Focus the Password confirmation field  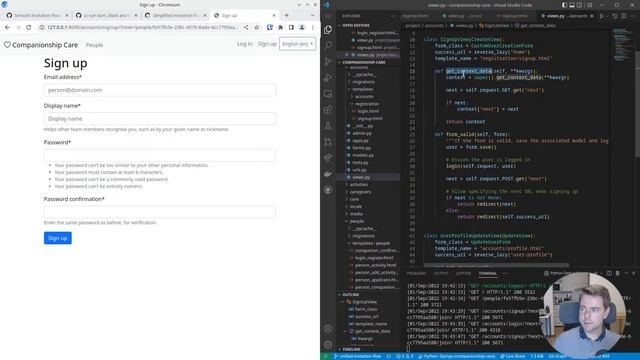tap(160, 212)
